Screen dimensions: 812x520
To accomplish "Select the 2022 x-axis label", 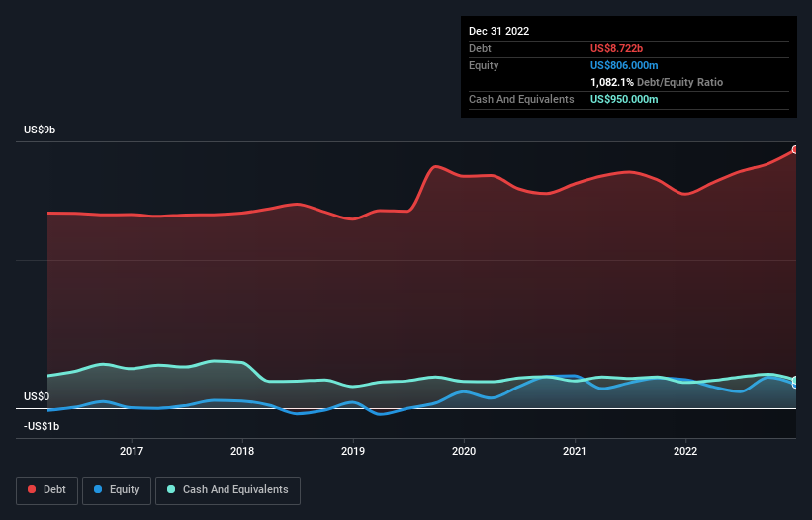I will 685,451.
